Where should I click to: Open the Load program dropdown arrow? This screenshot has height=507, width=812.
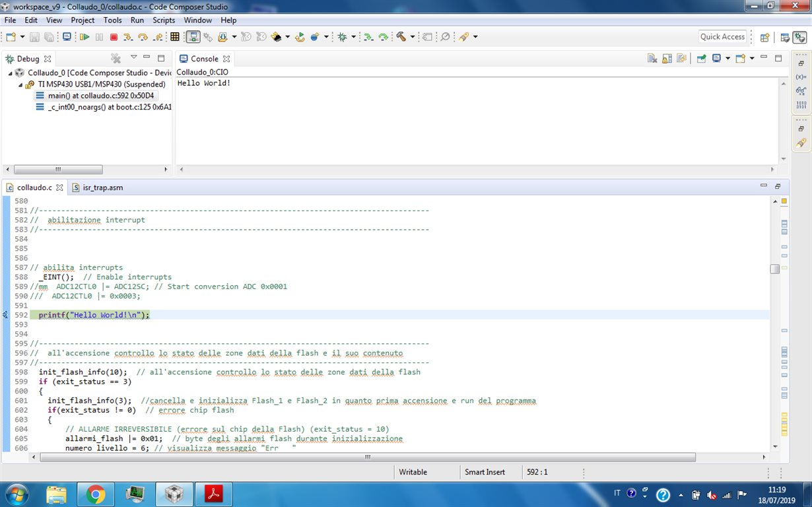click(x=234, y=37)
